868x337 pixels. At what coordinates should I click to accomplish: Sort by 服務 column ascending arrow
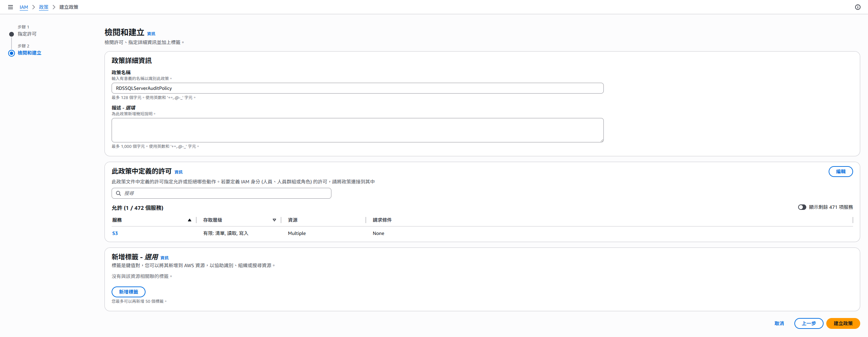(190, 220)
